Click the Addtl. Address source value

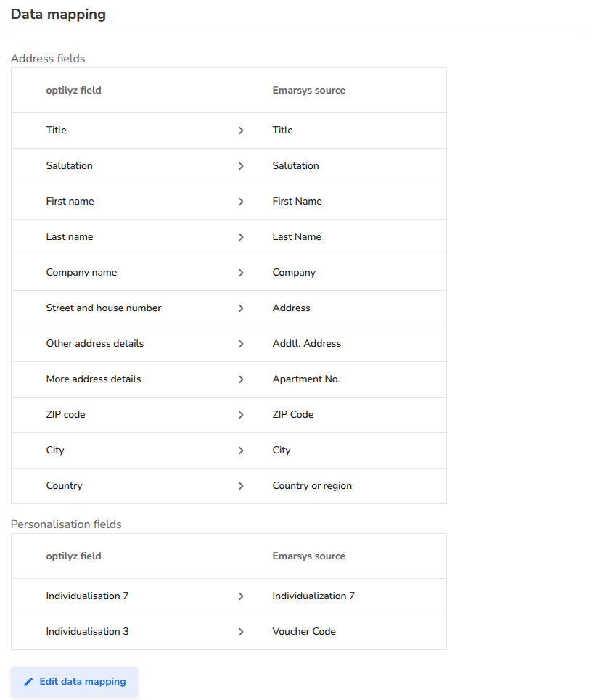[306, 343]
